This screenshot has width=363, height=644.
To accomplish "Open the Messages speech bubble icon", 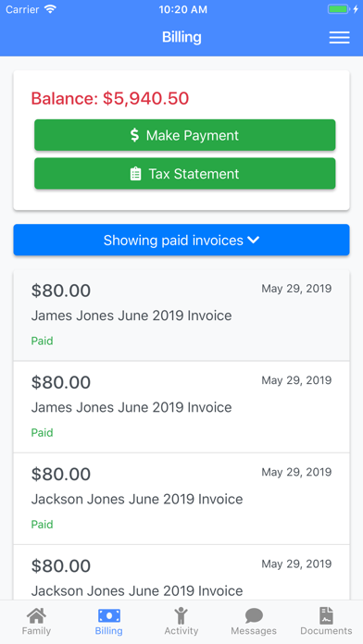I will pos(254,616).
